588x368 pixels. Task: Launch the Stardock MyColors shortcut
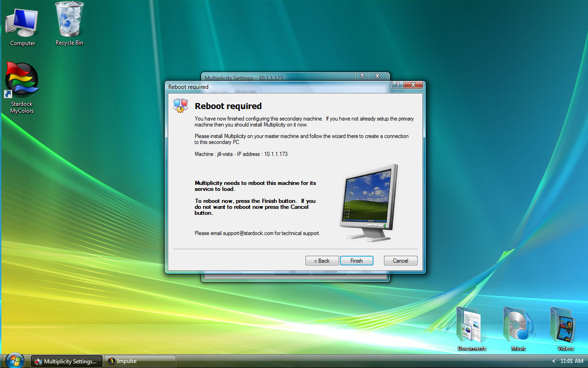point(22,88)
